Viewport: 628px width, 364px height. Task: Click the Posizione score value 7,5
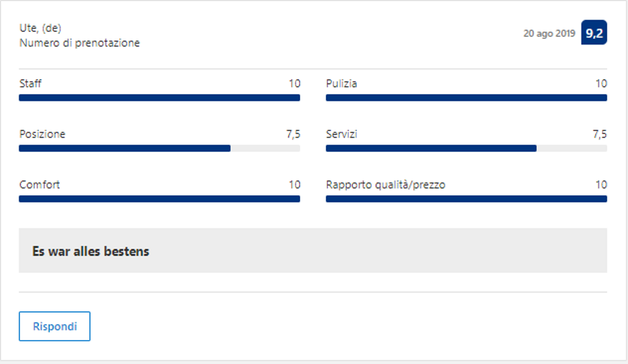click(293, 134)
